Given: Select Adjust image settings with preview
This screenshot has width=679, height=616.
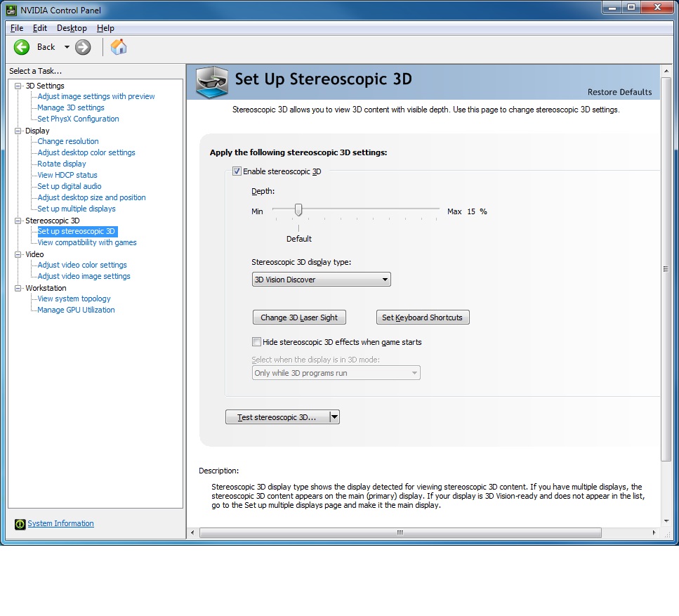Looking at the screenshot, I should 96,96.
